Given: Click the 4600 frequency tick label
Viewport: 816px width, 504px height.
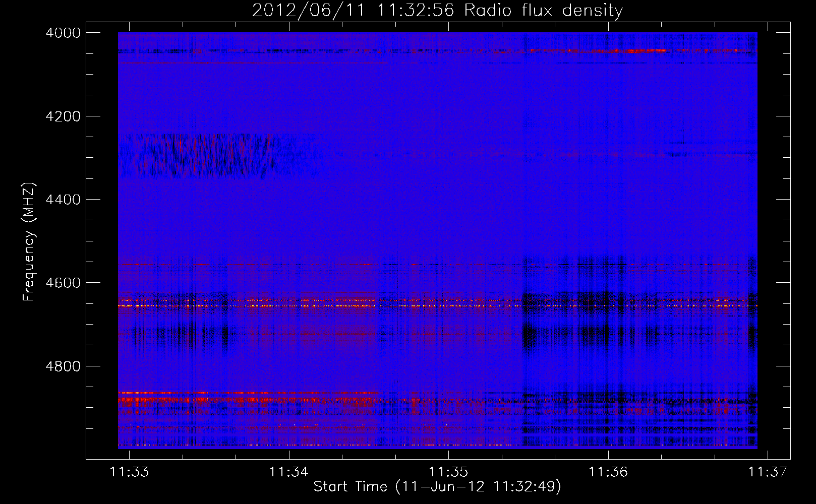Looking at the screenshot, I should click(63, 283).
